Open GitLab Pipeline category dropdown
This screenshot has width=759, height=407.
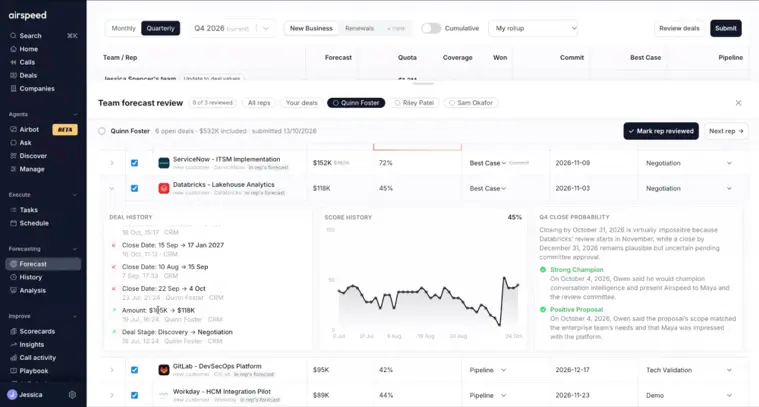487,370
